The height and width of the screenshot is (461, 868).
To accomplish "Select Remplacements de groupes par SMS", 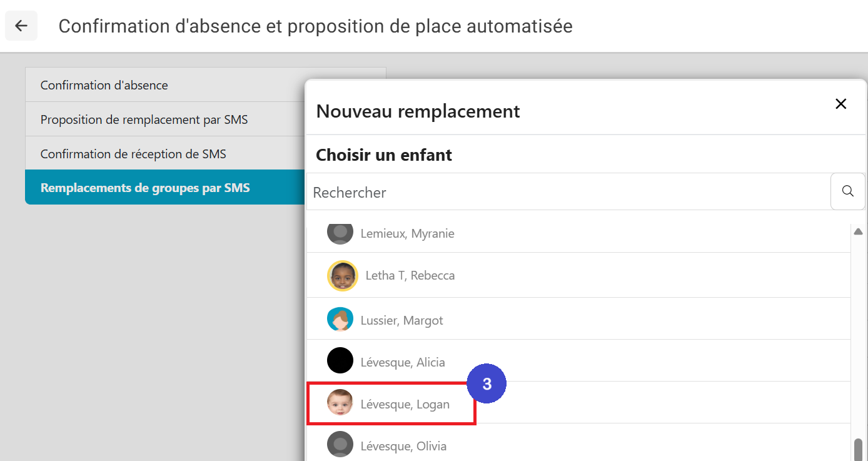I will point(145,188).
